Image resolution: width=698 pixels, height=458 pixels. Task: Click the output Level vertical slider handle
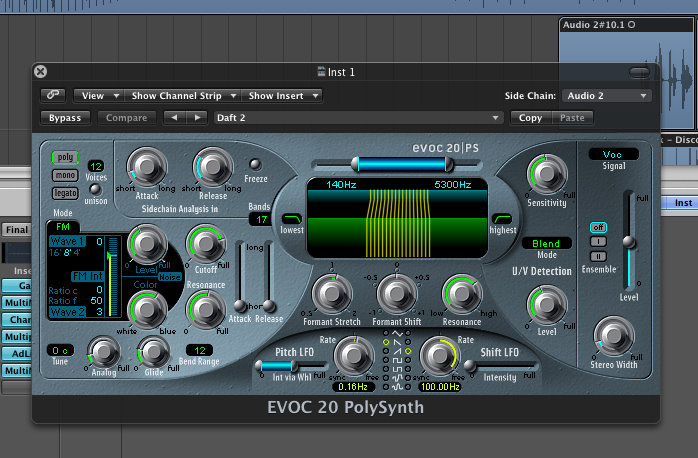tap(629, 242)
